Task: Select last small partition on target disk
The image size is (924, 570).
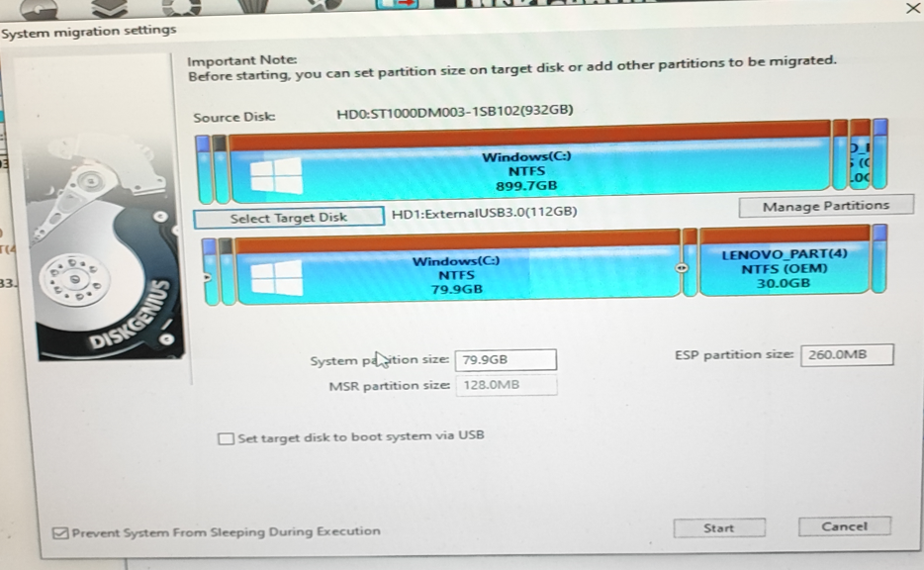Action: pos(879,258)
